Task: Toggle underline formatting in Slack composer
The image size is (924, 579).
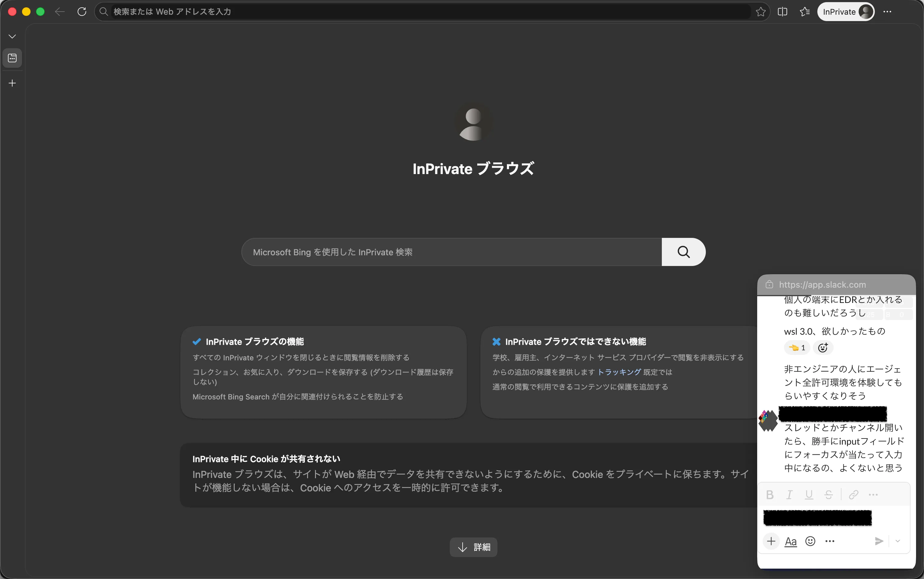Action: [809, 495]
